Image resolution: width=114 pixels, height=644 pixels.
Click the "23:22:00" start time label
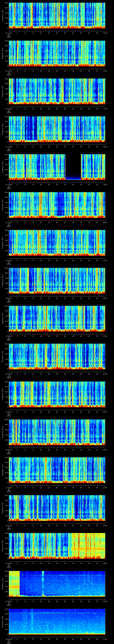[9, 336]
